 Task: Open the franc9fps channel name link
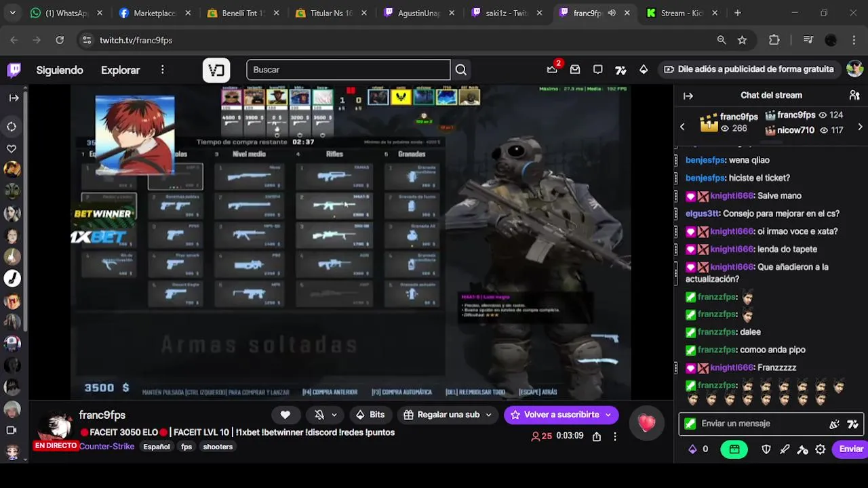tap(102, 415)
